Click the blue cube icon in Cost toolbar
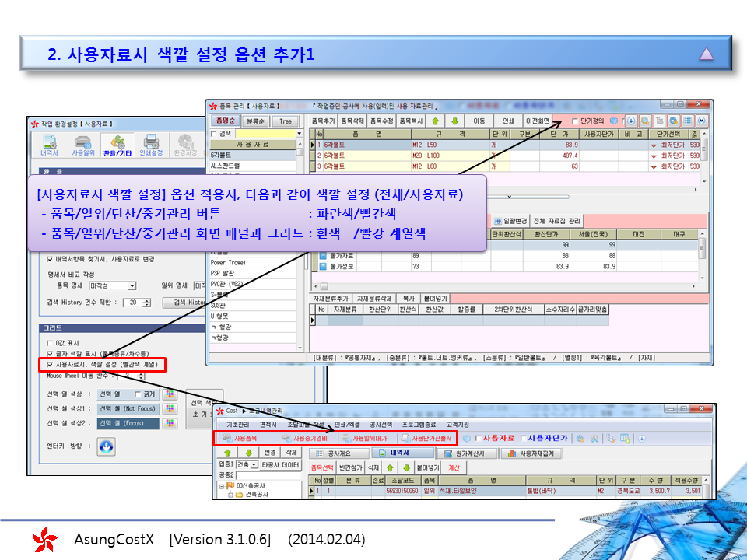 click(x=467, y=439)
